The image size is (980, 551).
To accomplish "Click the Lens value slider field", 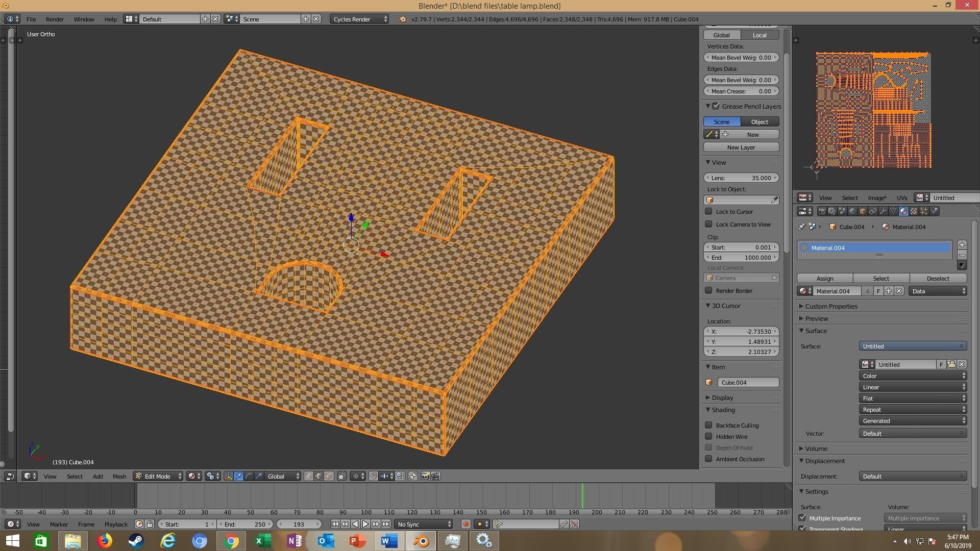I will (x=741, y=178).
